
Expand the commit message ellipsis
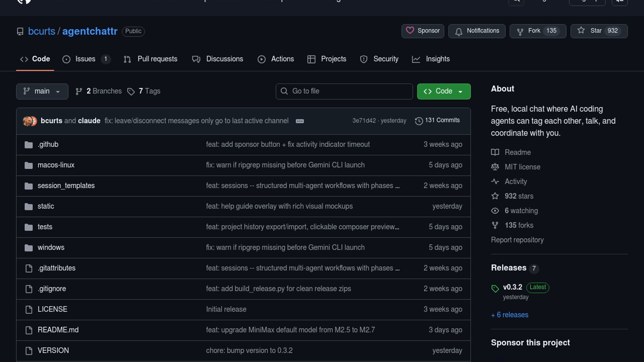coord(300,121)
